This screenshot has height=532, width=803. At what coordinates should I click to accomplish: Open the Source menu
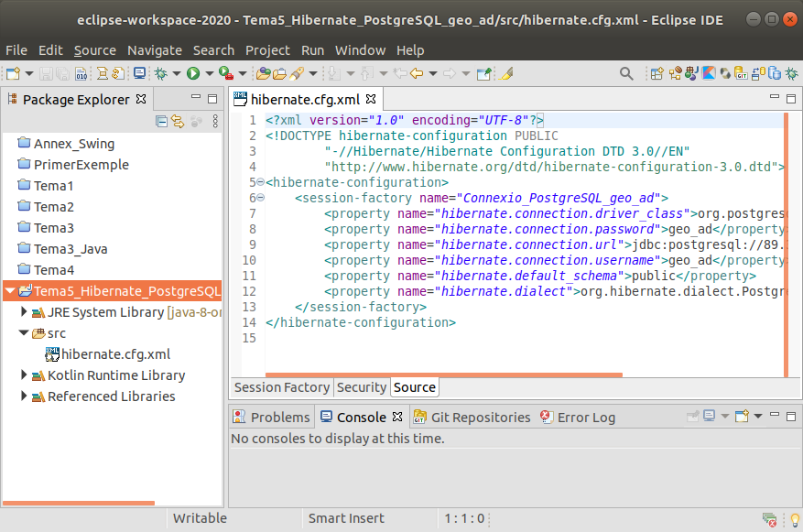[x=94, y=50]
